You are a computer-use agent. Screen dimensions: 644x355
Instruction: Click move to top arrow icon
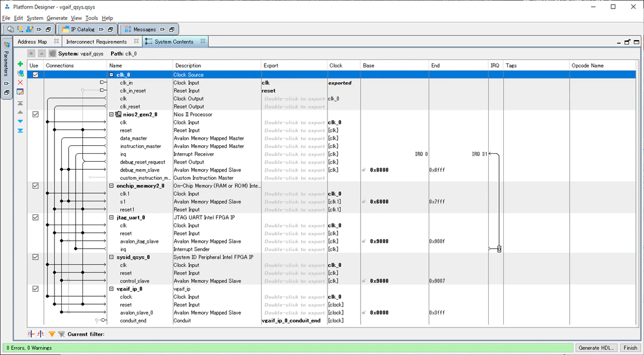pos(20,103)
